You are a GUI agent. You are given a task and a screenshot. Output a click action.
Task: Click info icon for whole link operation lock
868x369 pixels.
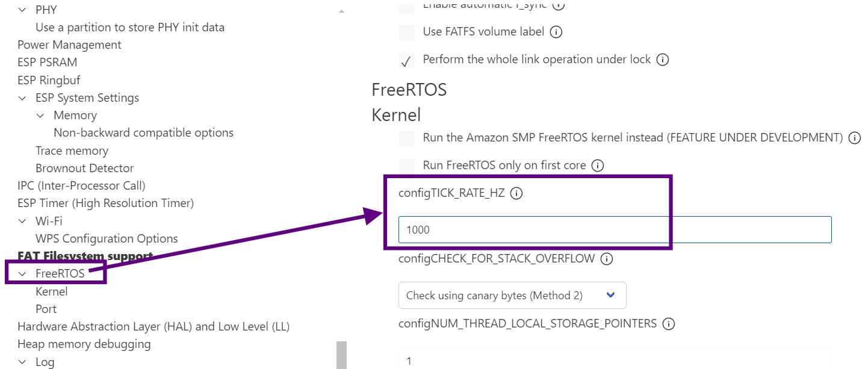[x=663, y=60]
